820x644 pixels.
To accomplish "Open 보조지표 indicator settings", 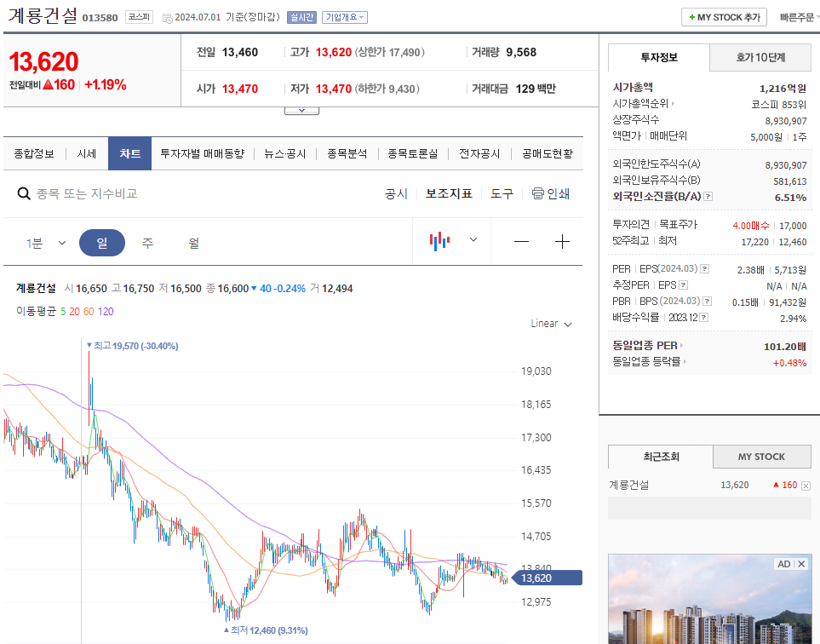I will click(x=449, y=193).
